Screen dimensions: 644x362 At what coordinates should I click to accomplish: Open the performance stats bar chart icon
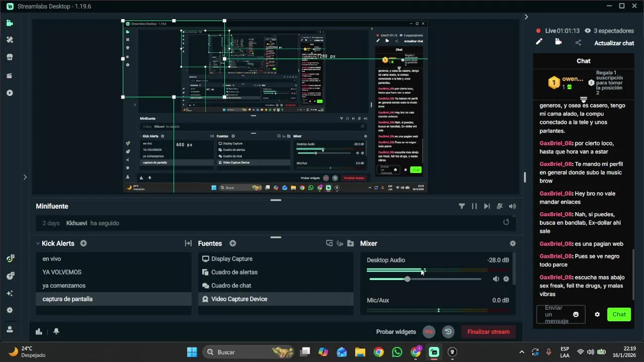tap(39, 331)
